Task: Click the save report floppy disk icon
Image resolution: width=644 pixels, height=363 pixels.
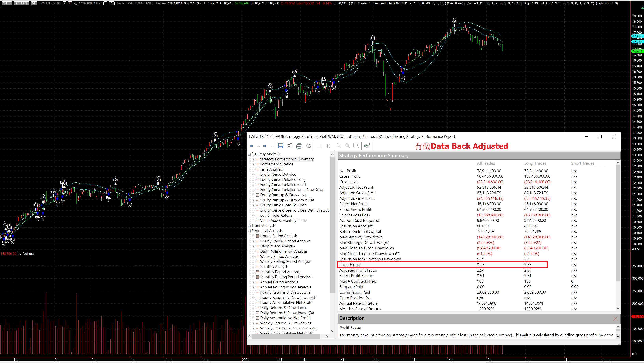Action: tap(280, 146)
